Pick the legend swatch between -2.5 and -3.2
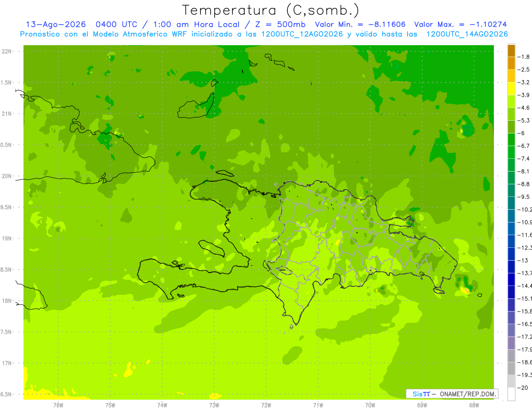The width and height of the screenshot is (532, 411). click(x=511, y=76)
